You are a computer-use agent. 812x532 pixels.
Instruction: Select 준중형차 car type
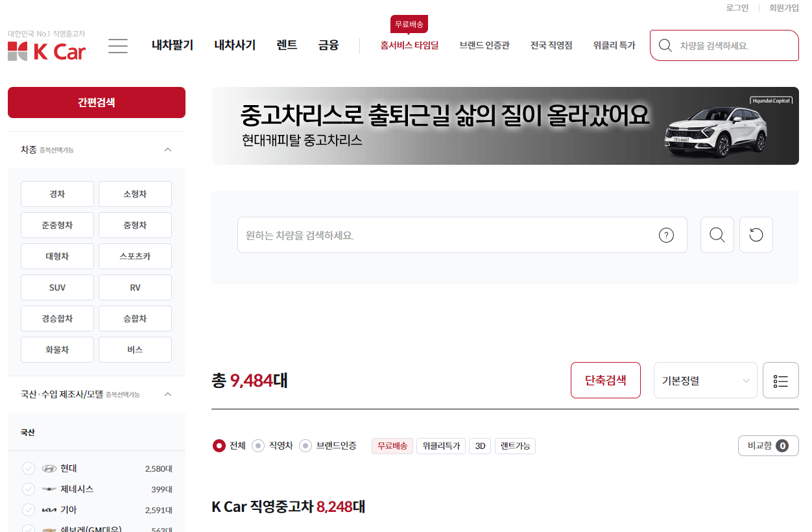pos(57,225)
